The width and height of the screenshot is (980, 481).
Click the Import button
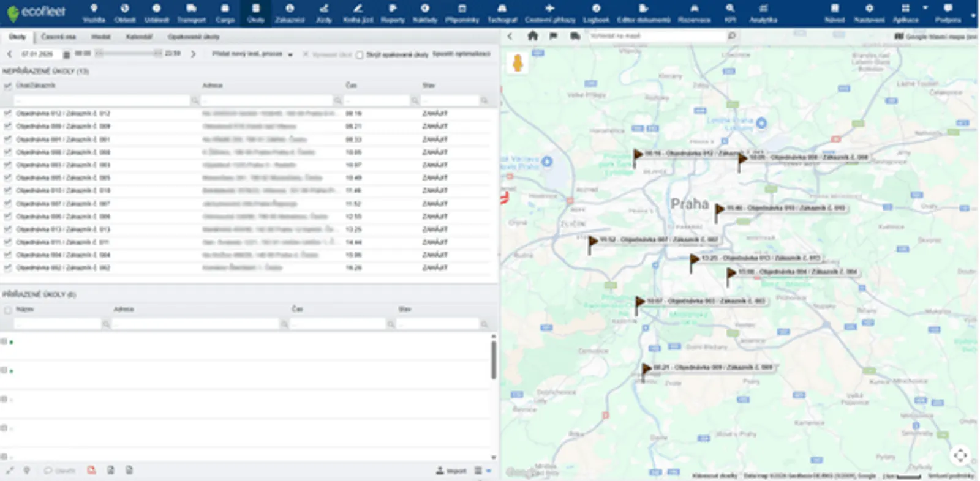[451, 471]
